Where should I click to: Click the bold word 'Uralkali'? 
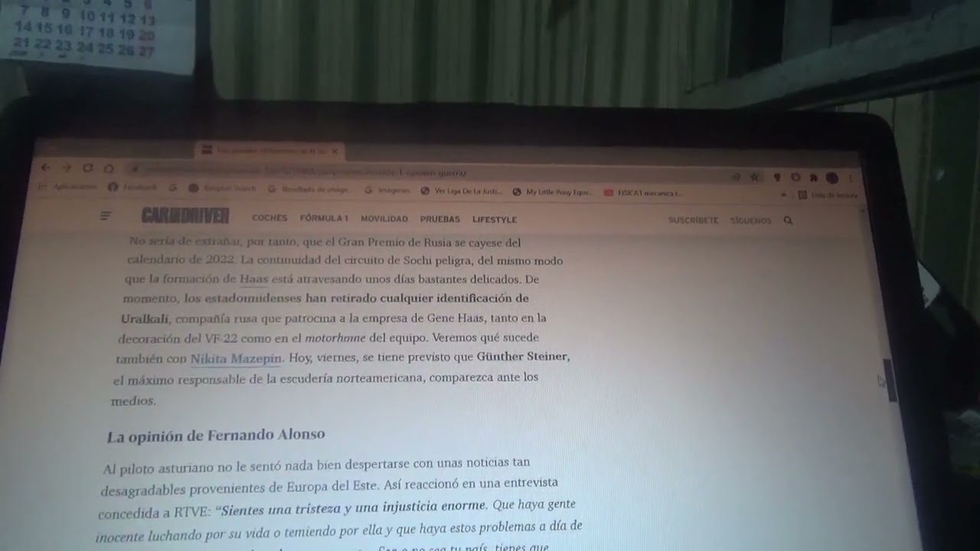144,318
